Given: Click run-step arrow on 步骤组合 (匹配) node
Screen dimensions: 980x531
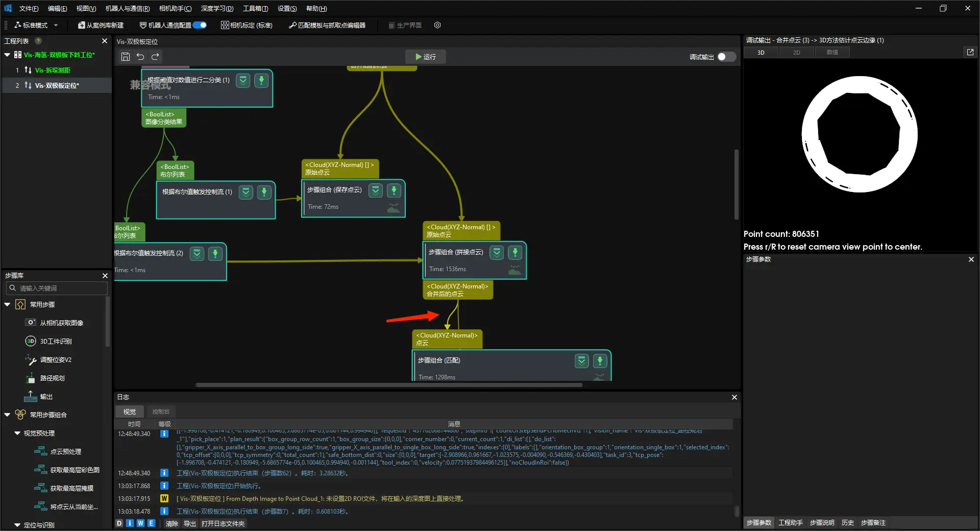Looking at the screenshot, I should pyautogui.click(x=600, y=361).
